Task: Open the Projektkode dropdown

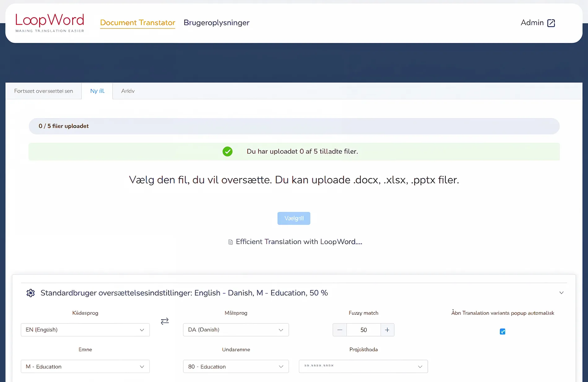Action: 363,367
